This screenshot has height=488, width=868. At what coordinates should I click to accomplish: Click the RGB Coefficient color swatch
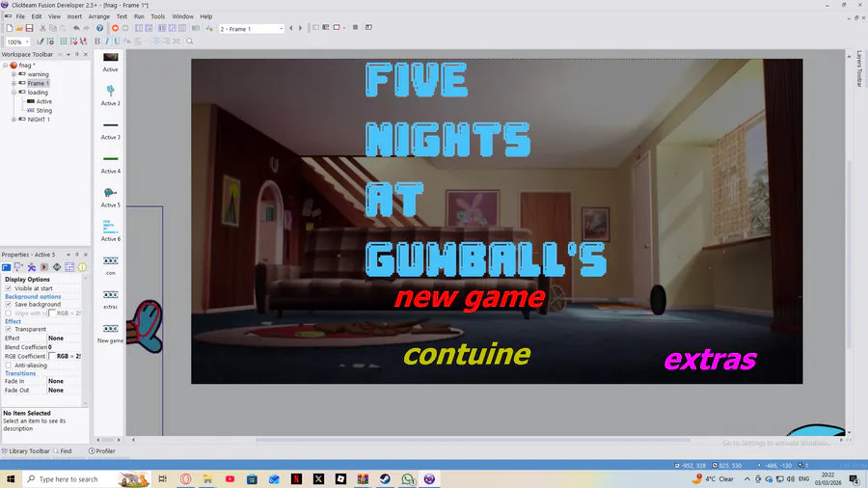coord(51,356)
